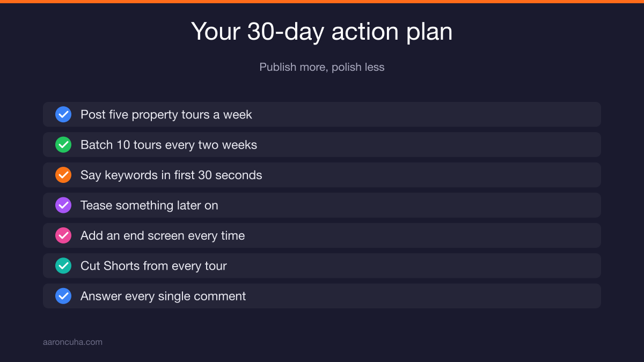The height and width of the screenshot is (362, 644).
Task: Select the 'Say keywords in first 30 seconds' item
Action: [322, 175]
